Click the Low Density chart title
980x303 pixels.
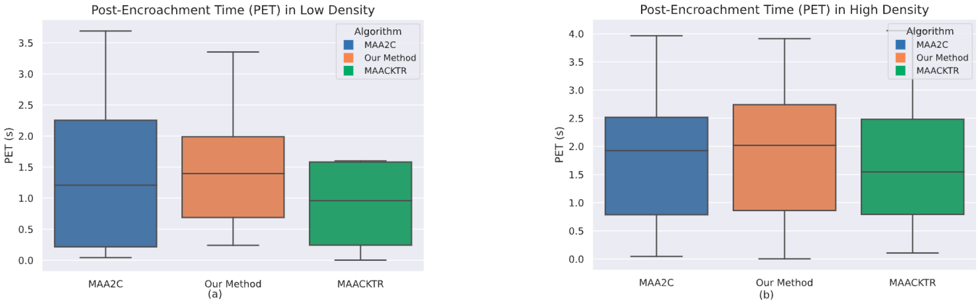[233, 10]
